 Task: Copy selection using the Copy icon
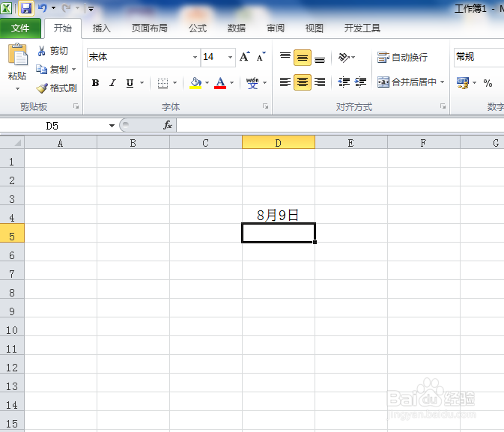click(x=41, y=69)
